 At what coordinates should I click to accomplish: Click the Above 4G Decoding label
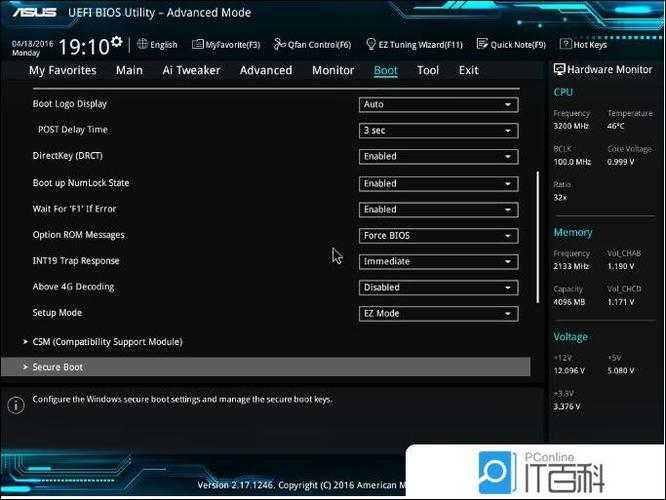pyautogui.click(x=73, y=287)
